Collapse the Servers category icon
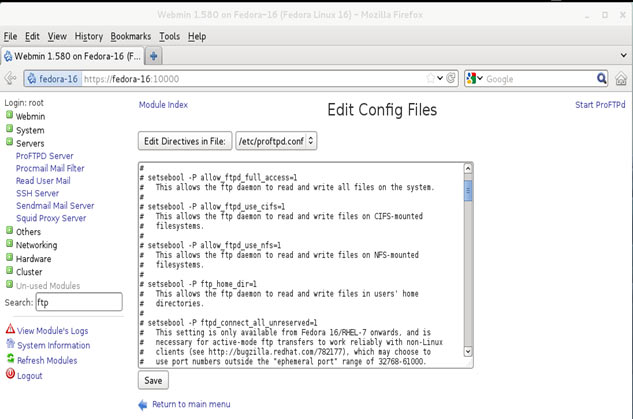This screenshot has height=419, width=633. pos(9,142)
